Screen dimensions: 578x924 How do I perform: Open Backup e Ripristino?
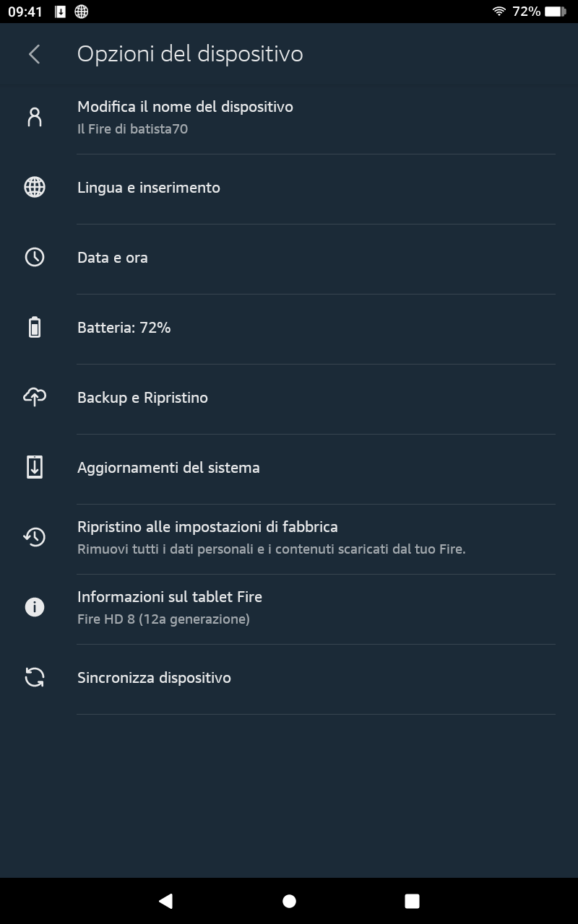tap(143, 398)
